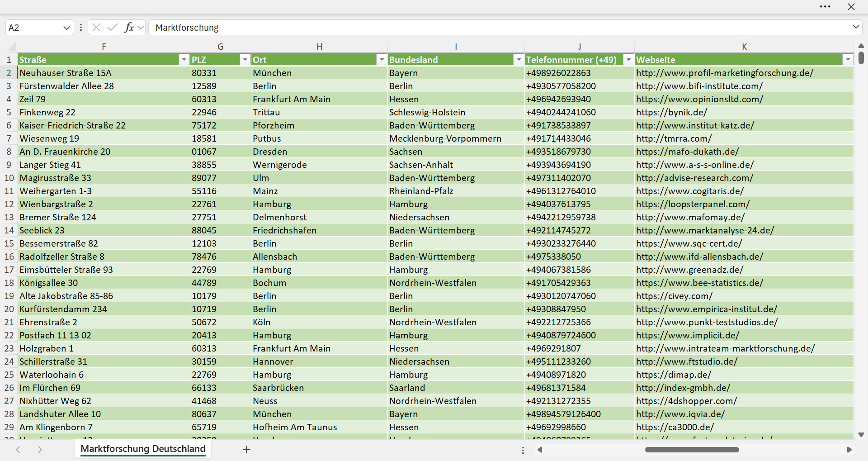Screen dimensions: 868x461
Task: Select cell Kurfürstendamm 234
Action: [104, 309]
